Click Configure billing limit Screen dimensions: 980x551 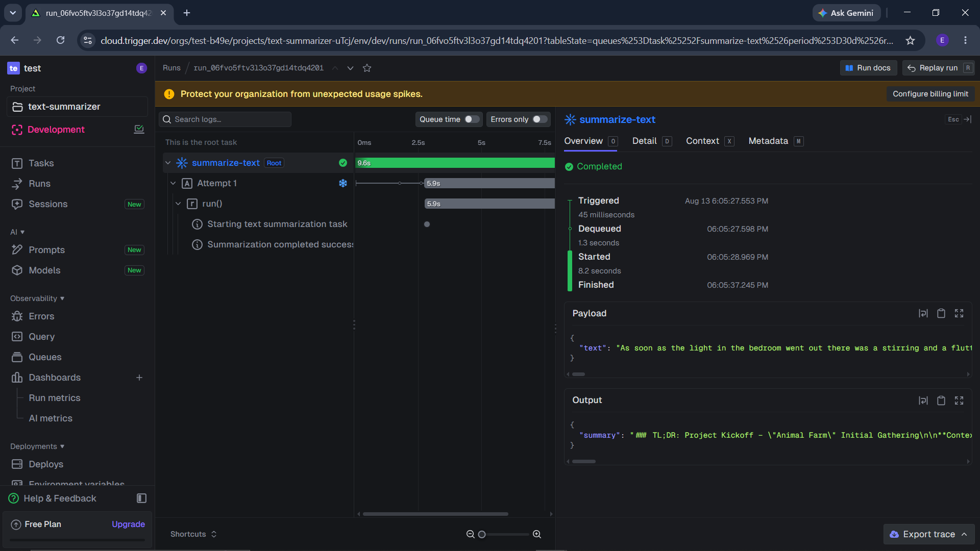click(930, 94)
